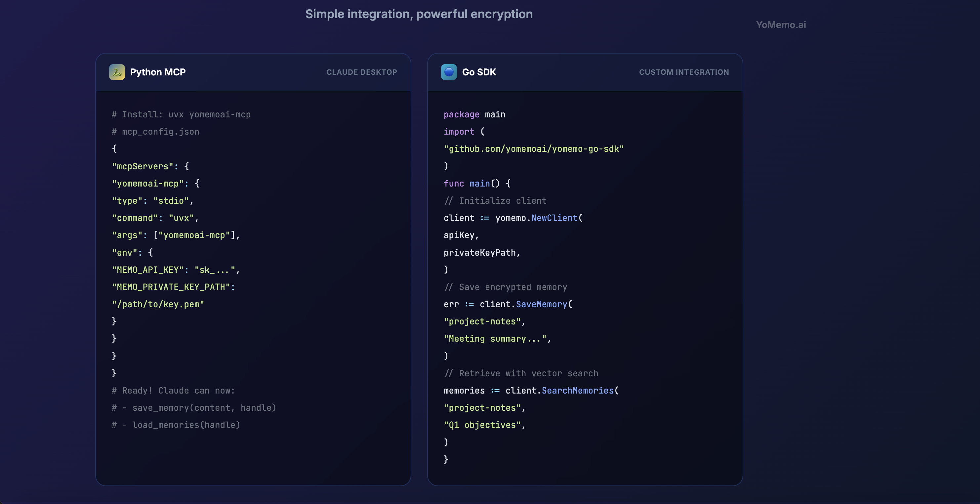The width and height of the screenshot is (980, 504).
Task: Click the Python MCP card title
Action: coord(157,72)
